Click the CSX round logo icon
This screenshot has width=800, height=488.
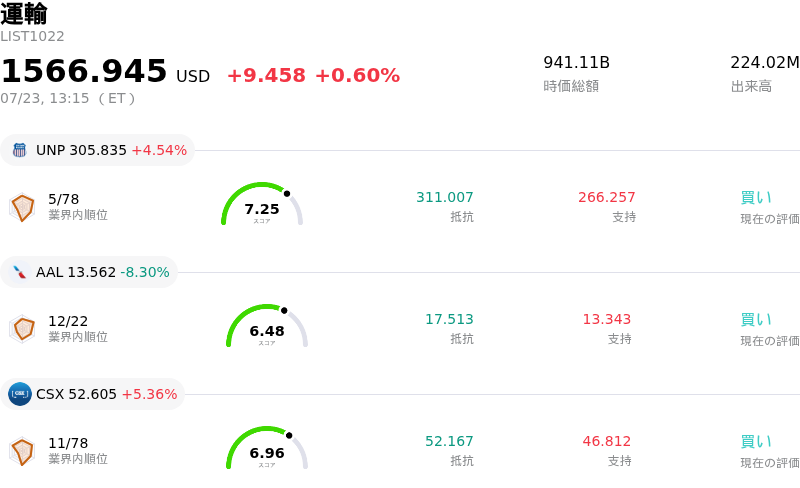tap(19, 394)
